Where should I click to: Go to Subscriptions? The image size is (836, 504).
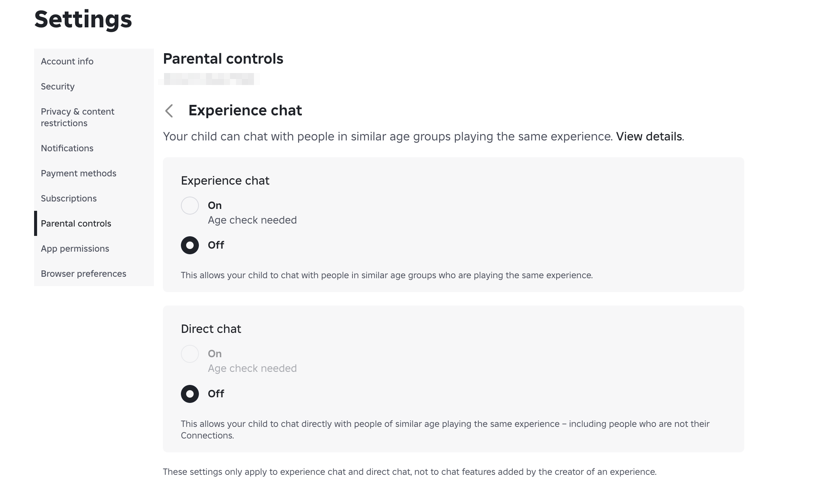pos(69,198)
